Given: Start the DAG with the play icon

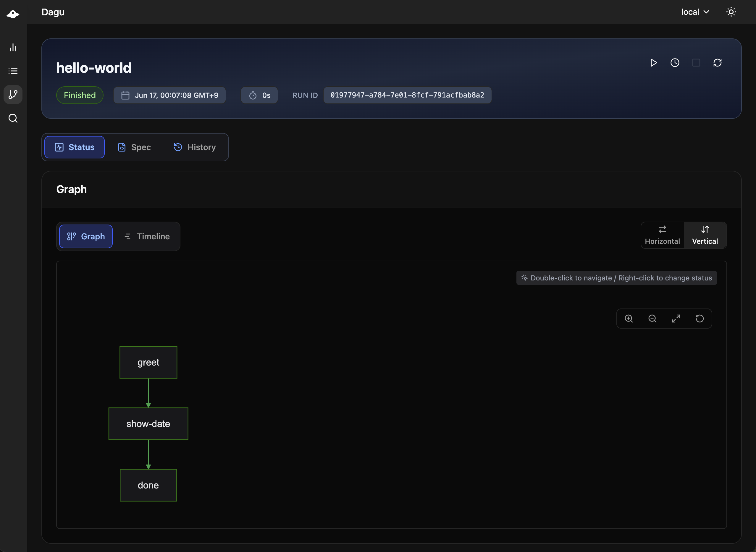Looking at the screenshot, I should (653, 63).
